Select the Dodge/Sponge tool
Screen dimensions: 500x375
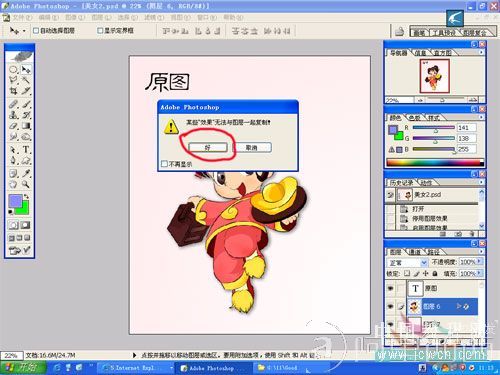pos(26,137)
